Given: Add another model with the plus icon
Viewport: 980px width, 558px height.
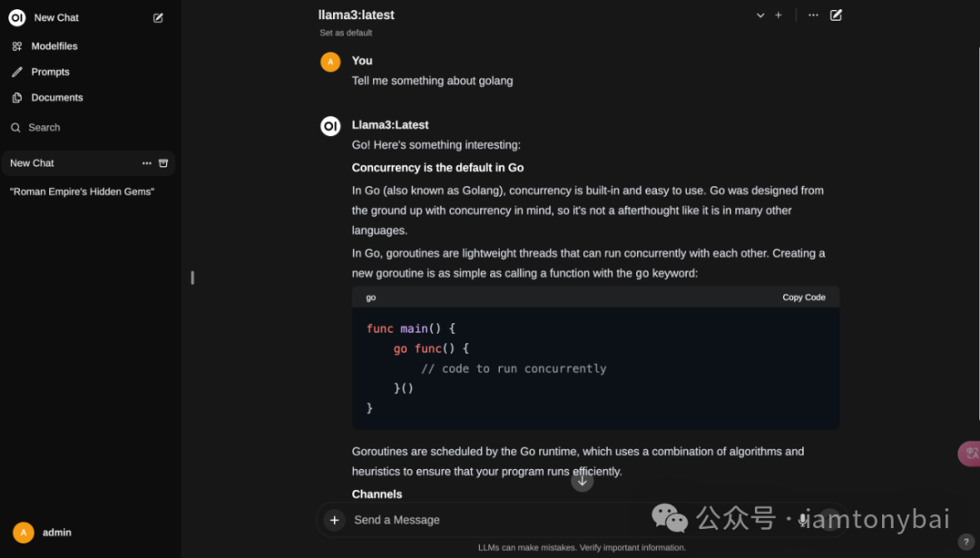Looking at the screenshot, I should (779, 15).
